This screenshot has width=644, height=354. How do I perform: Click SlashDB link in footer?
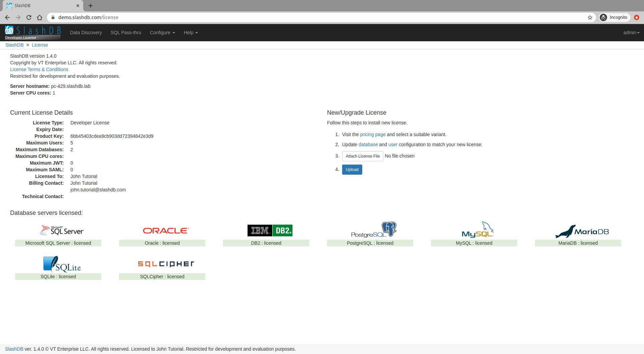point(14,349)
